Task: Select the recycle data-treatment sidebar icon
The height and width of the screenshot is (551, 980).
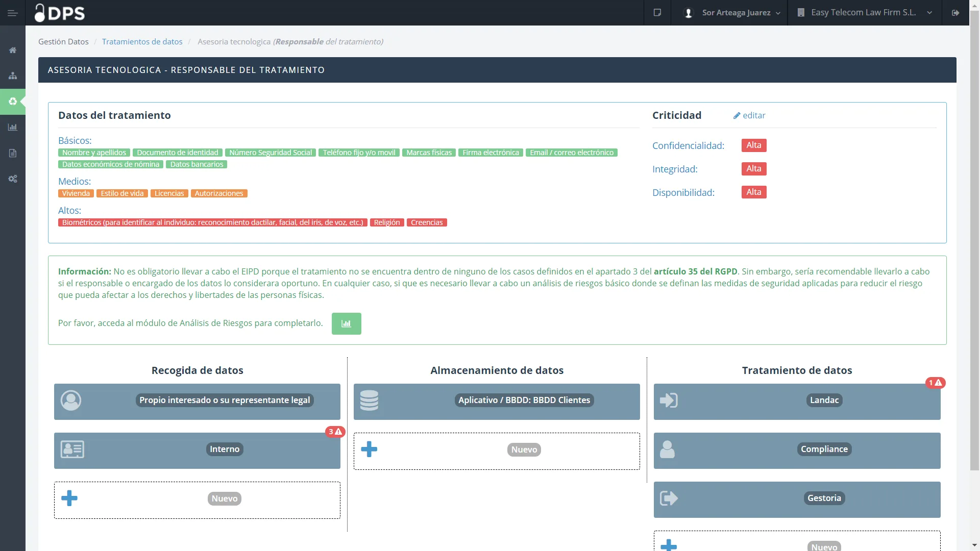Action: pyautogui.click(x=13, y=102)
